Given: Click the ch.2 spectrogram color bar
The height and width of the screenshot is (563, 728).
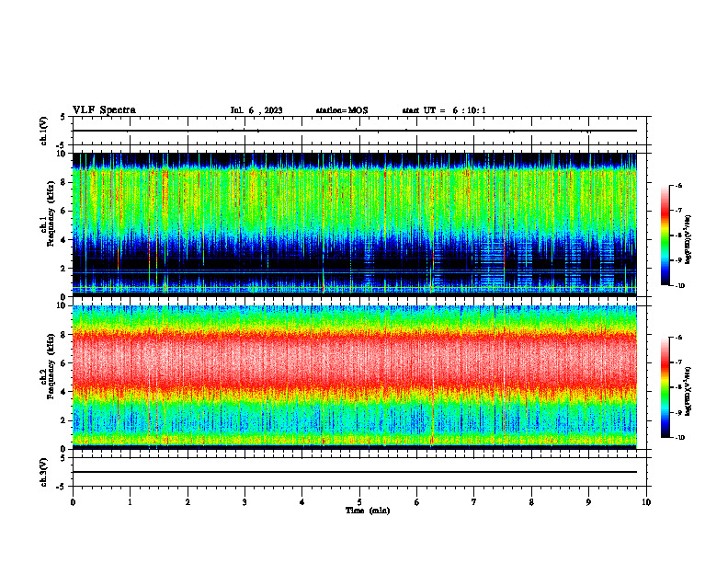Looking at the screenshot, I should click(665, 387).
